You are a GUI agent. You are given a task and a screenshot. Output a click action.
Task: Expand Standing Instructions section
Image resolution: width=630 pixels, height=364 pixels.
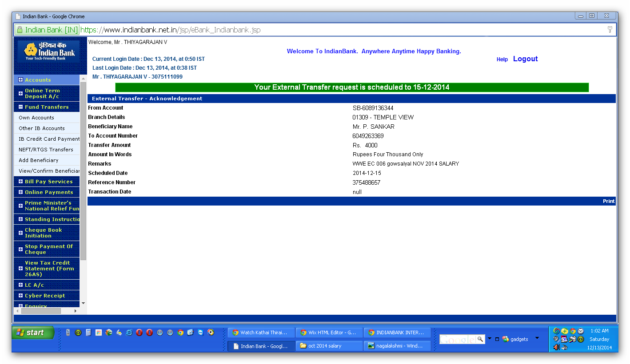click(20, 219)
